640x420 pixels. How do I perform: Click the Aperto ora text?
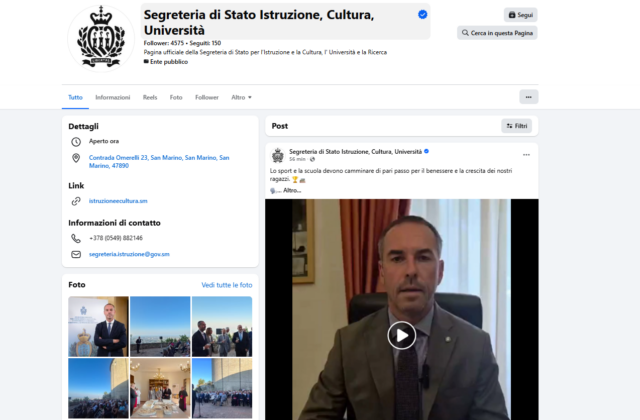pos(104,141)
